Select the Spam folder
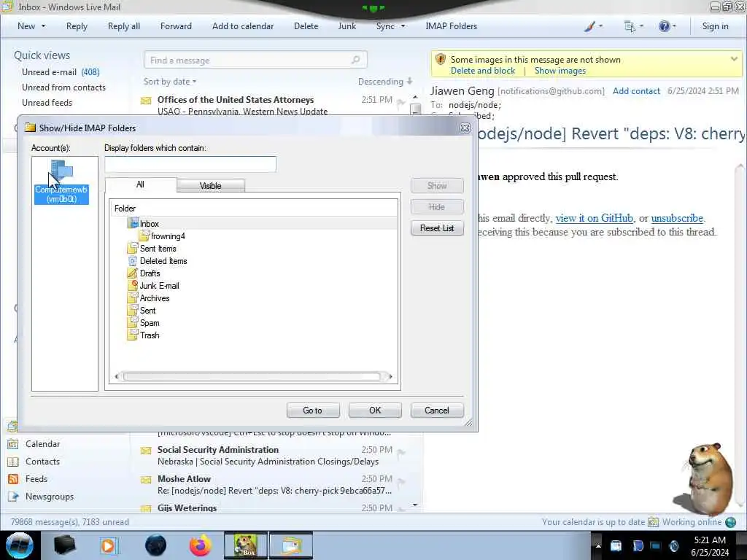 [149, 323]
